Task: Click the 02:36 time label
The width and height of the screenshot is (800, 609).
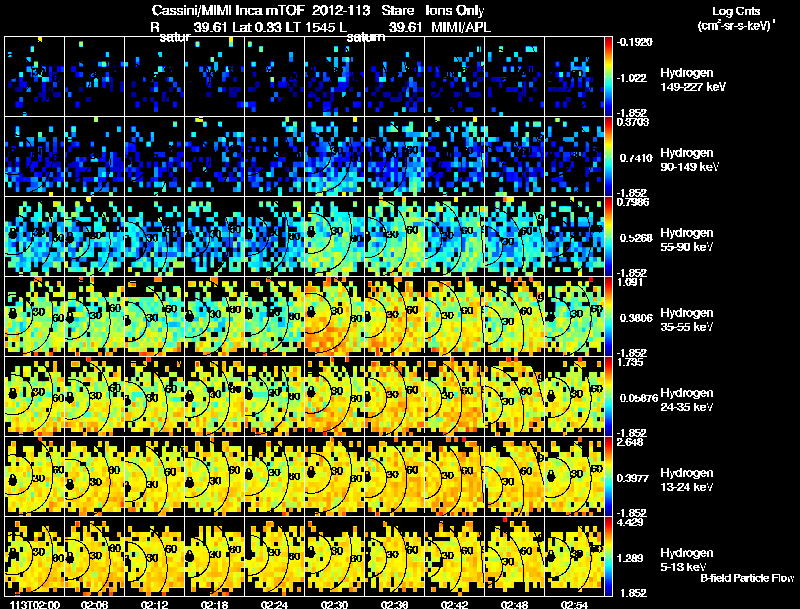Action: point(394,604)
